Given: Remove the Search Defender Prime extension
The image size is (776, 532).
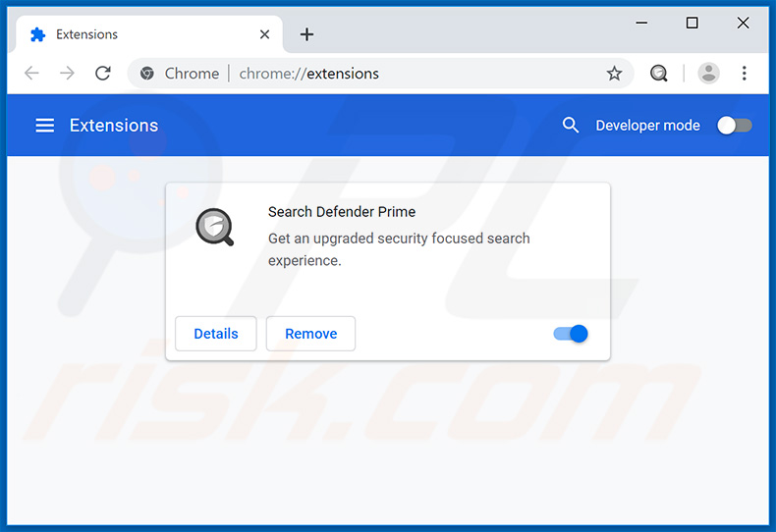Looking at the screenshot, I should 310,334.
